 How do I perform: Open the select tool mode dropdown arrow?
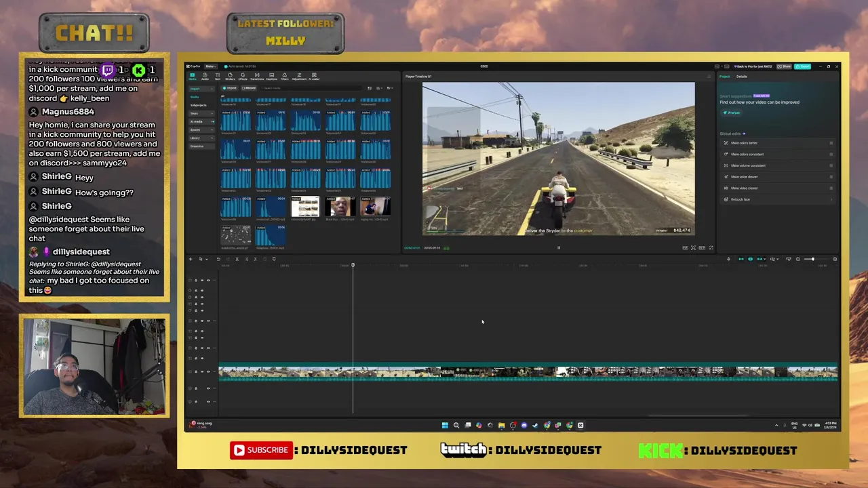pyautogui.click(x=207, y=259)
